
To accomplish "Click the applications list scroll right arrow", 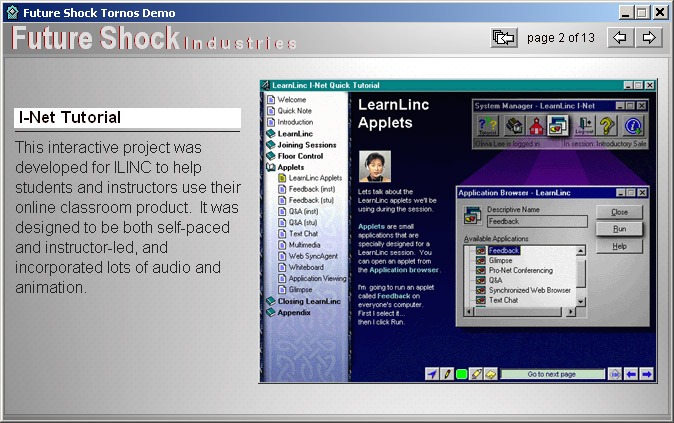I will [x=571, y=312].
